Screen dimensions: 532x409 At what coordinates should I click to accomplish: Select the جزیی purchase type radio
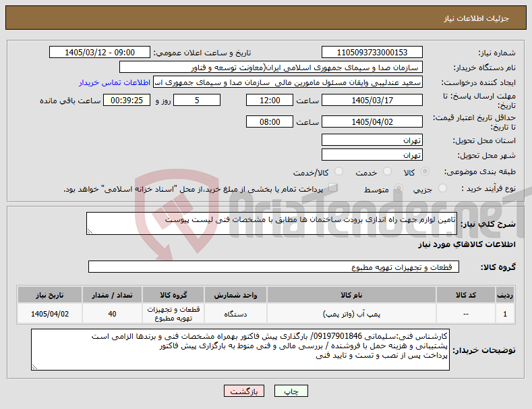442,188
